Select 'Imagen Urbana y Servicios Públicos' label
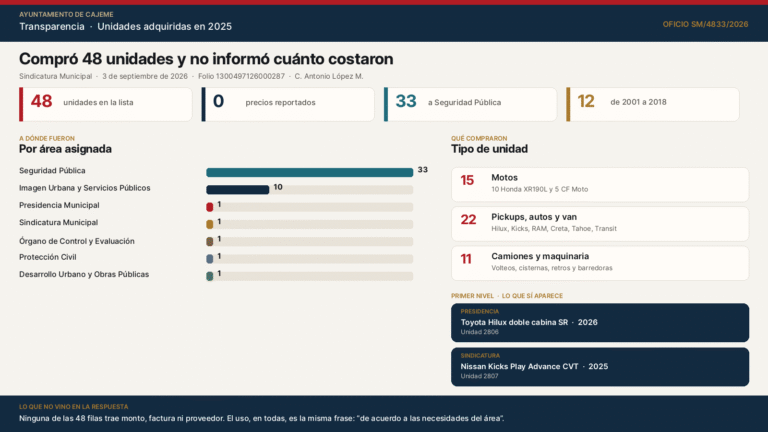The height and width of the screenshot is (432, 768). pyautogui.click(x=85, y=188)
